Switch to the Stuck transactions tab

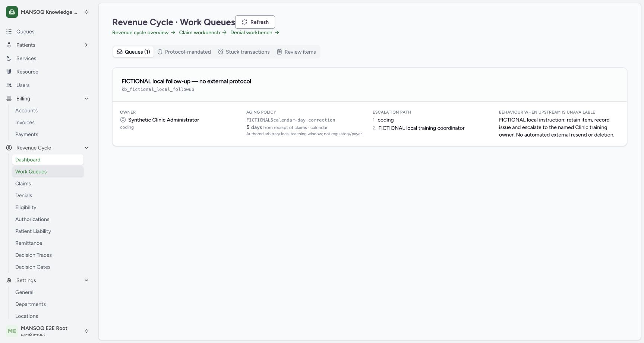pos(244,52)
